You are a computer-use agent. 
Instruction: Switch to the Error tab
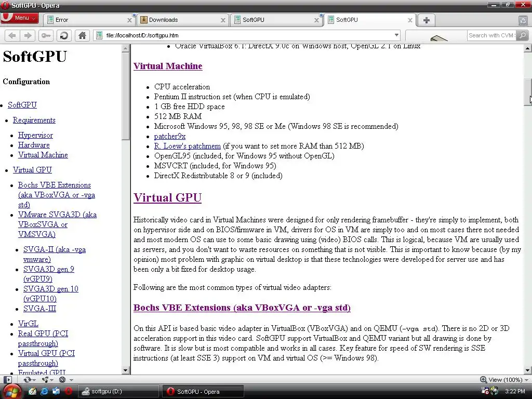click(x=88, y=20)
